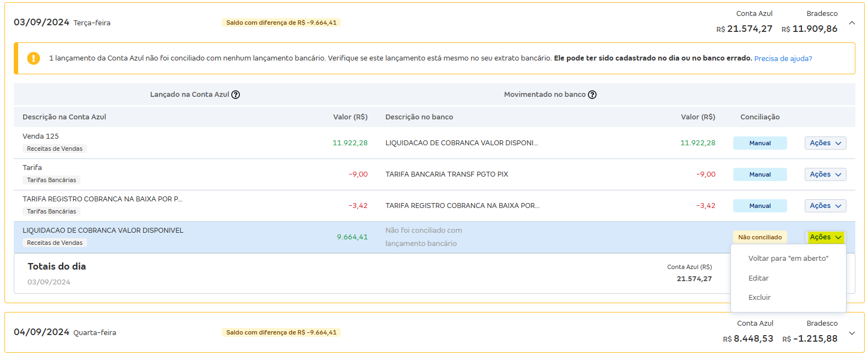This screenshot has height=356, width=868.
Task: Choose Editar from the actions menu
Action: pos(758,278)
